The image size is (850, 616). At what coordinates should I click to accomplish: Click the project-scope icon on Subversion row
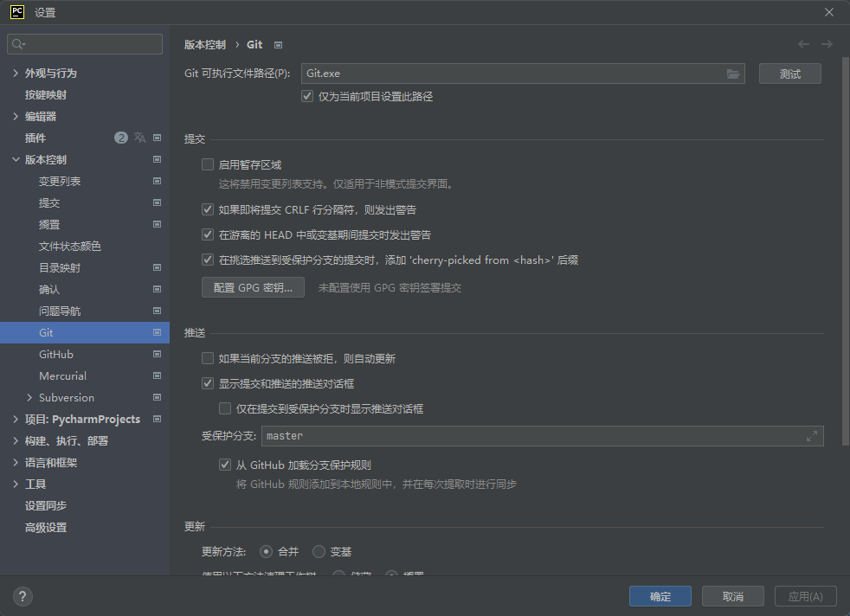(x=158, y=398)
